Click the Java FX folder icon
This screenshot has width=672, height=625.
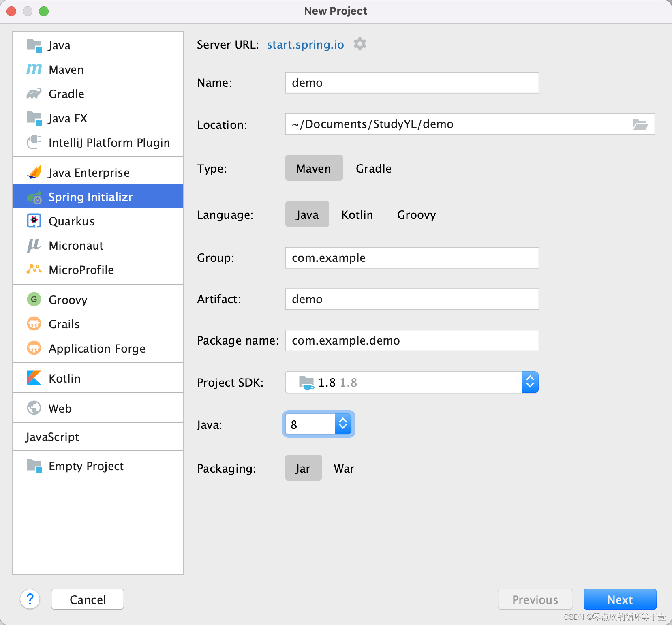pyautogui.click(x=34, y=118)
